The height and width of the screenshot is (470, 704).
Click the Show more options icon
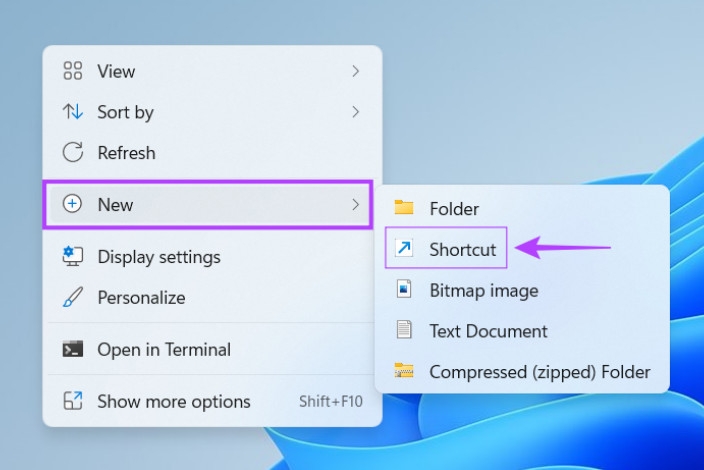pos(73,401)
